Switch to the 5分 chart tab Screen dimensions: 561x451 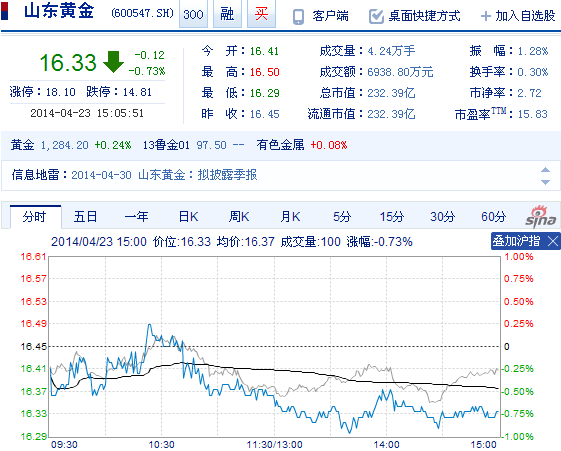click(x=342, y=217)
